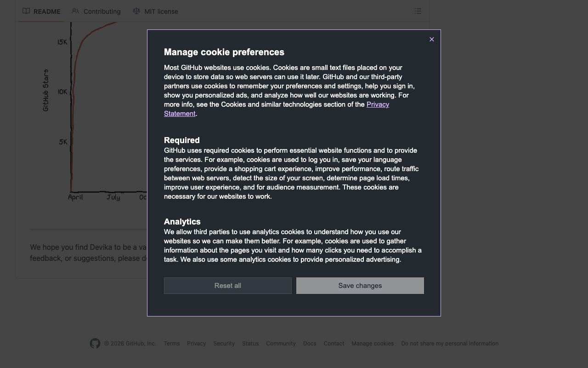Open Docs from the footer

tap(310, 344)
